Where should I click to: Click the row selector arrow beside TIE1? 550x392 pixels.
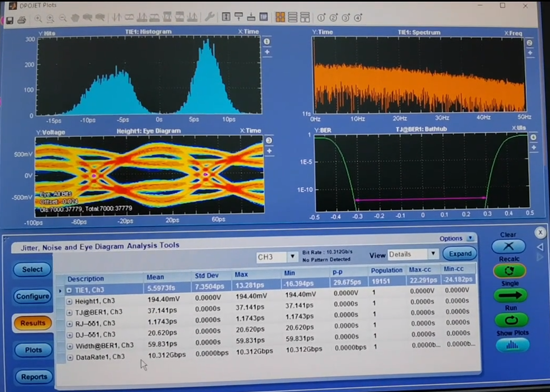point(60,291)
